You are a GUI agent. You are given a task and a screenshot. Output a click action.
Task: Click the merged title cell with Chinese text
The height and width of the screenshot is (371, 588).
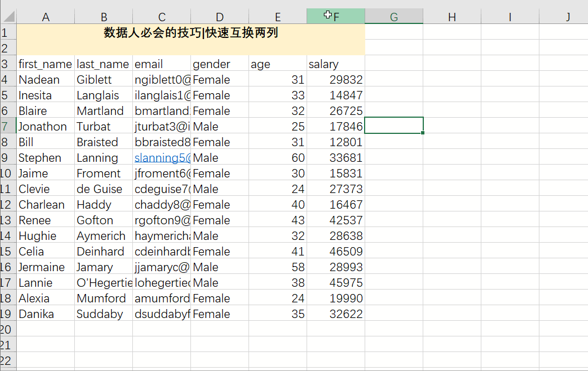(x=190, y=40)
